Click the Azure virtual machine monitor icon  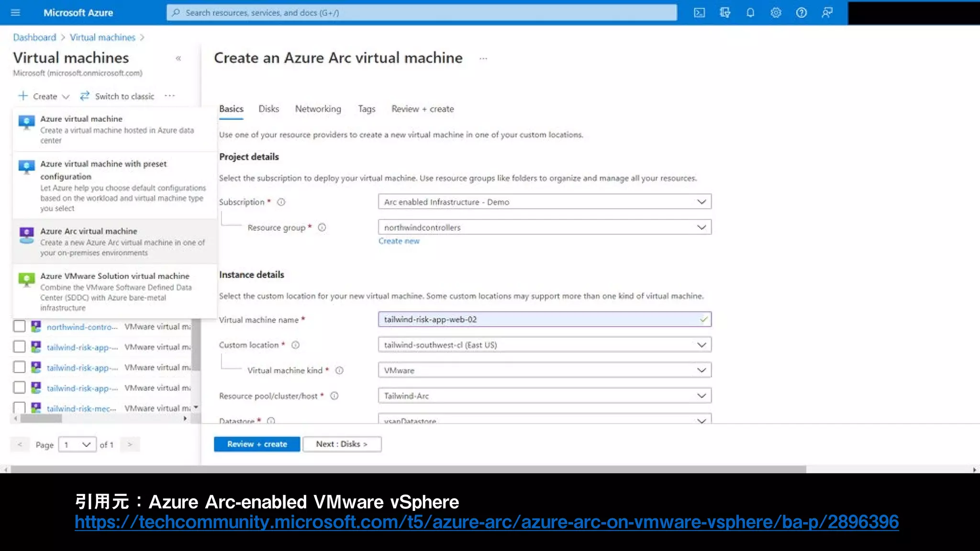(x=27, y=122)
